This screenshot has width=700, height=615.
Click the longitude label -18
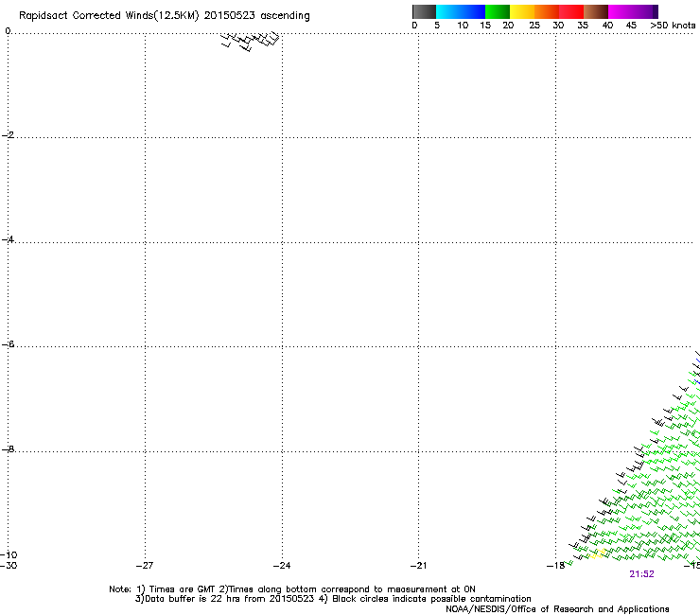(x=555, y=566)
